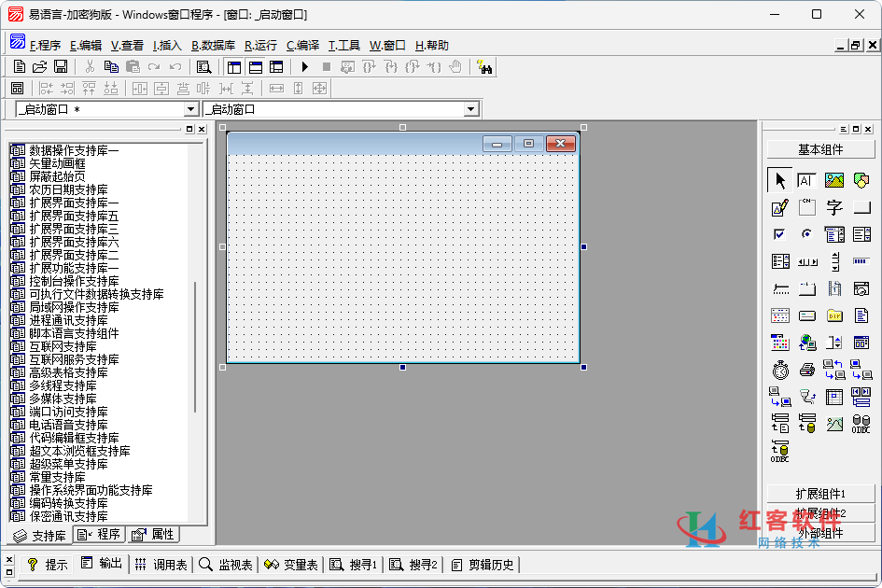Switch to the 属性 tab
This screenshot has height=588, width=882.
pyautogui.click(x=154, y=535)
